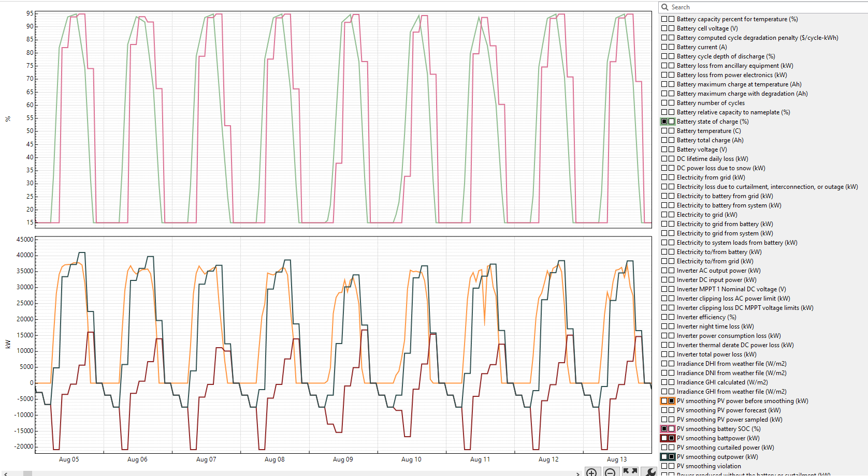Enable Irradiance GHI from weather file
The height and width of the screenshot is (476, 868).
click(664, 391)
